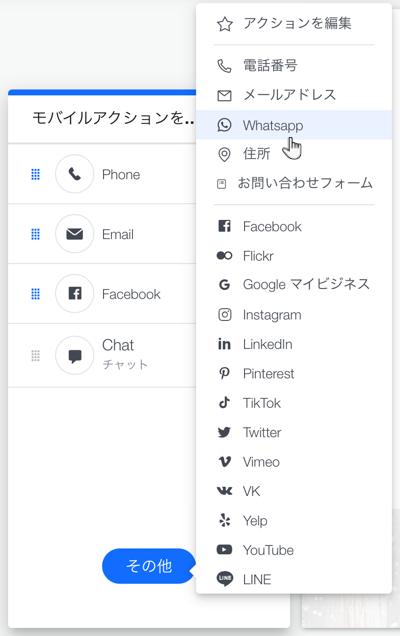Screen dimensions: 400x636
Task: Click the Facebook circle icon in action list
Action: click(x=75, y=293)
